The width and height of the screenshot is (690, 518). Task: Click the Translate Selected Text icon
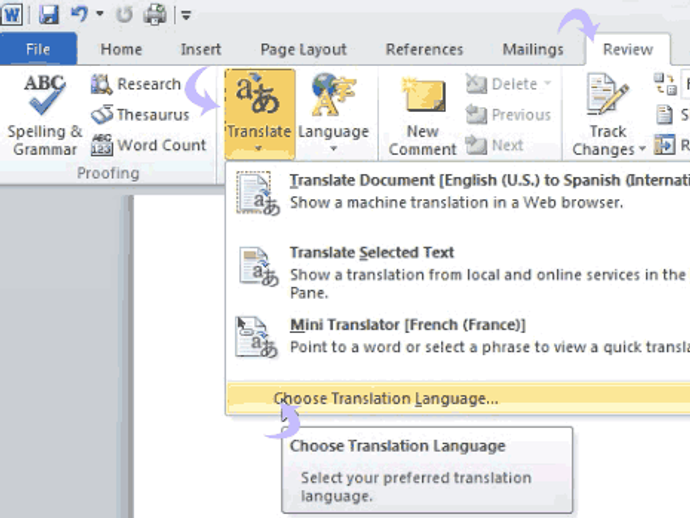(259, 266)
